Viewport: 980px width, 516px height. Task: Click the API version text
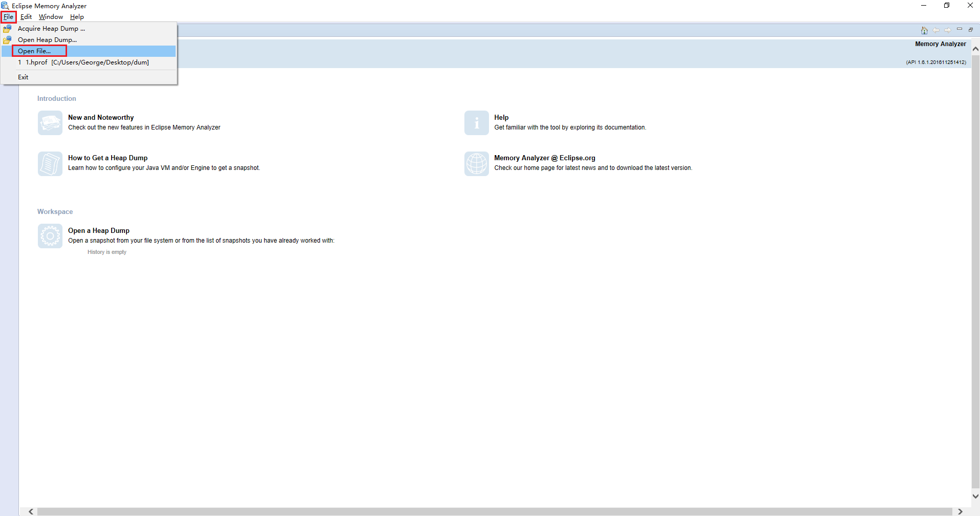936,62
